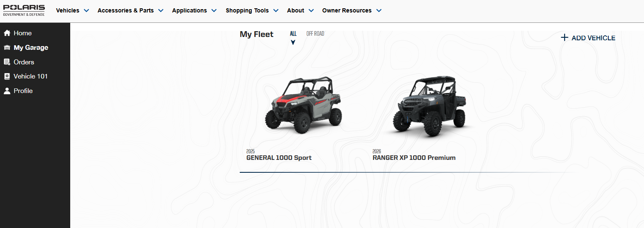Expand the Applications menu chevron
The width and height of the screenshot is (644, 228).
click(214, 11)
